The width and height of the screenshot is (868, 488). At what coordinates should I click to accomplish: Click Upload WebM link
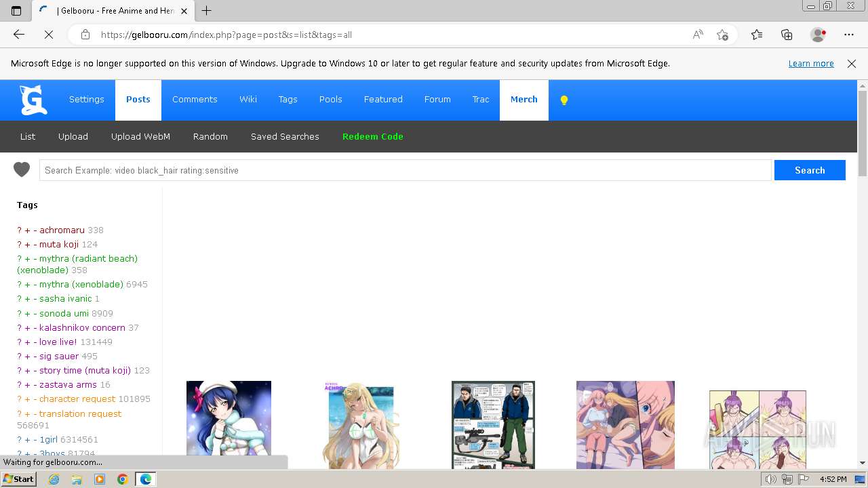(140, 136)
